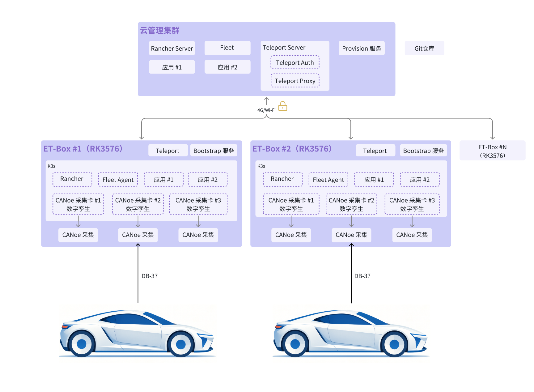
Task: Click CANoe 采集卡 #2 数字孪生 in ET-Box #1
Action: (138, 204)
